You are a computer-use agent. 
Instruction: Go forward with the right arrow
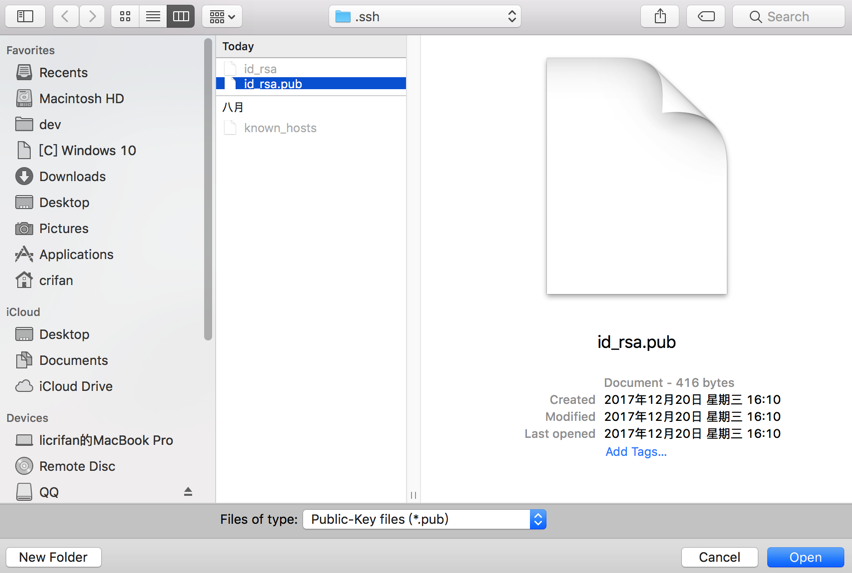click(x=92, y=16)
